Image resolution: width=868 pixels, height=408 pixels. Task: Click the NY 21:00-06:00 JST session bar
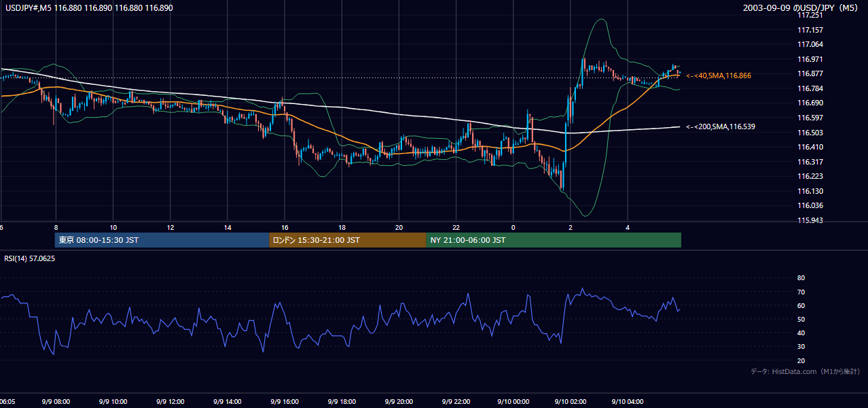554,240
